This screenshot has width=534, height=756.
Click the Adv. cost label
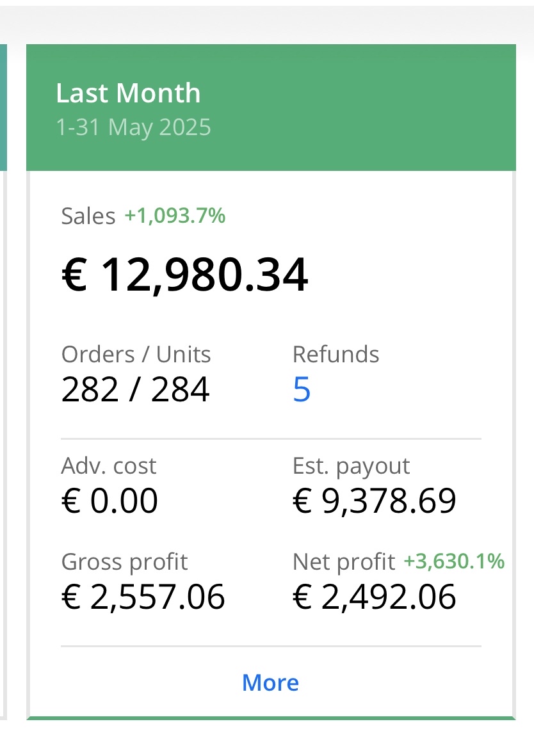[x=109, y=466]
